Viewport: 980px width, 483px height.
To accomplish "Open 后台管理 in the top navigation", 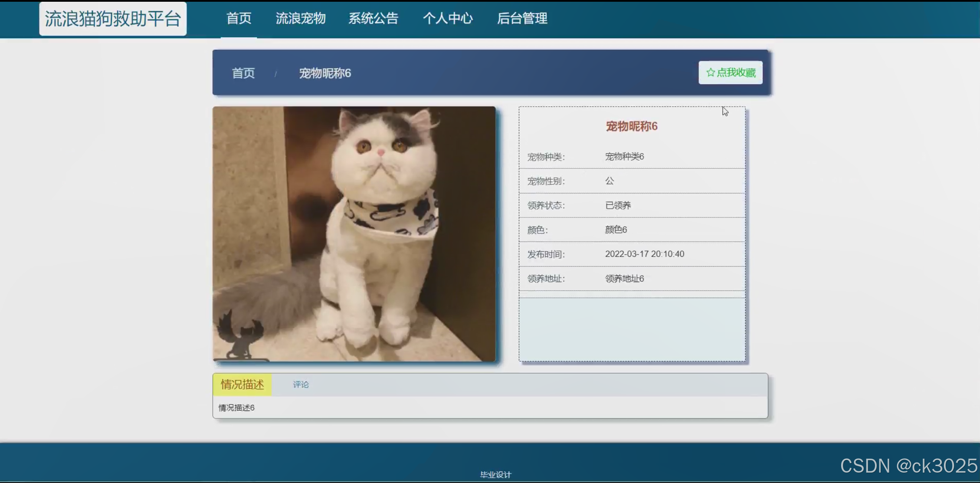I will [x=522, y=18].
